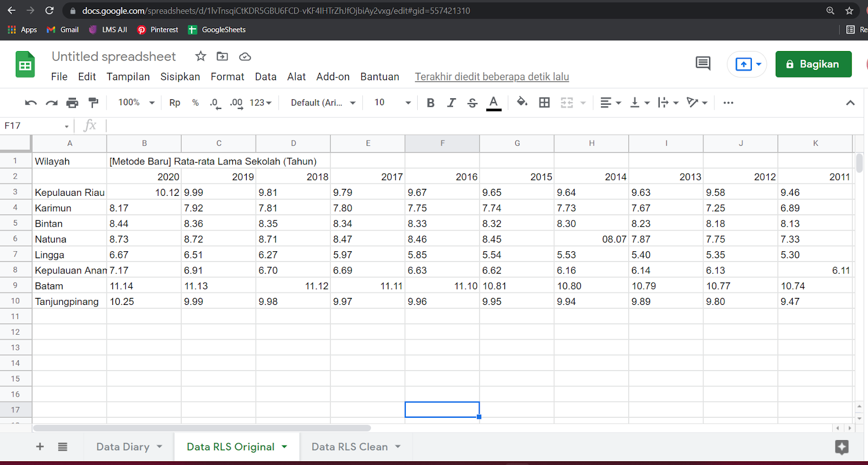The height and width of the screenshot is (465, 868).
Task: Open the Sisipkan menu
Action: (180, 77)
